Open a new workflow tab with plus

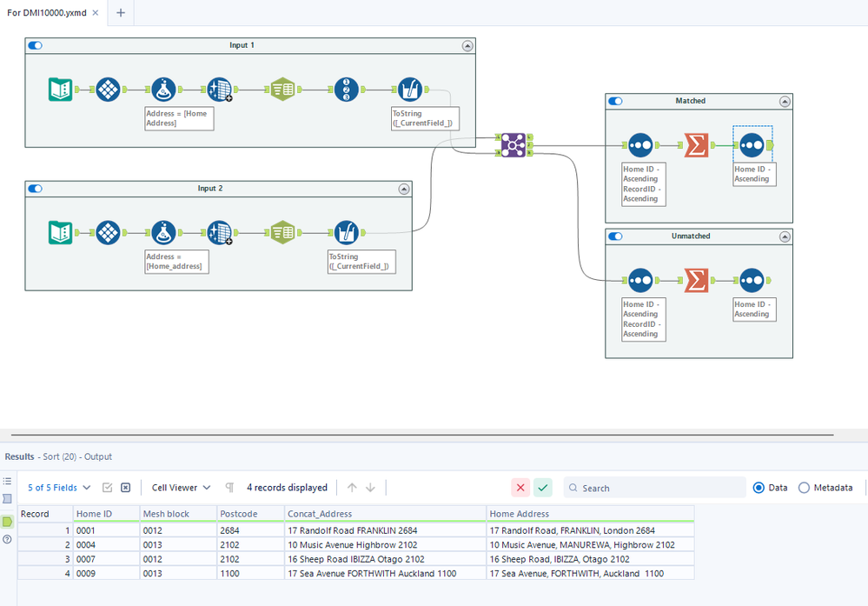tap(121, 13)
